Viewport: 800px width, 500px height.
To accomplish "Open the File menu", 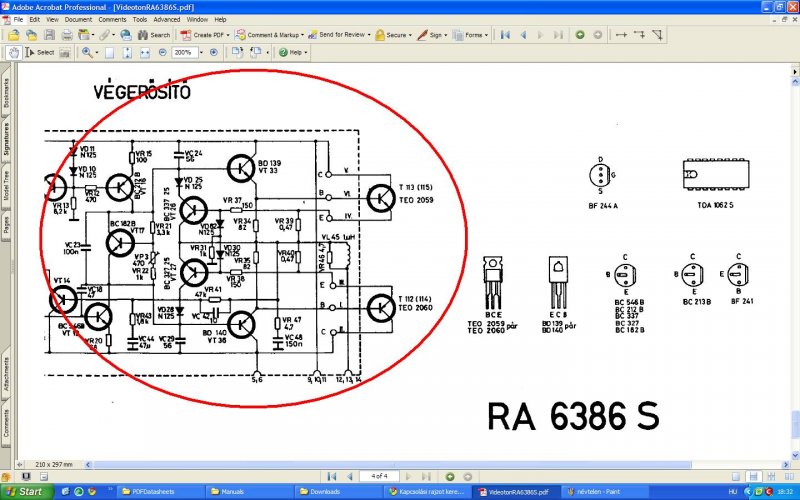I will 18,19.
